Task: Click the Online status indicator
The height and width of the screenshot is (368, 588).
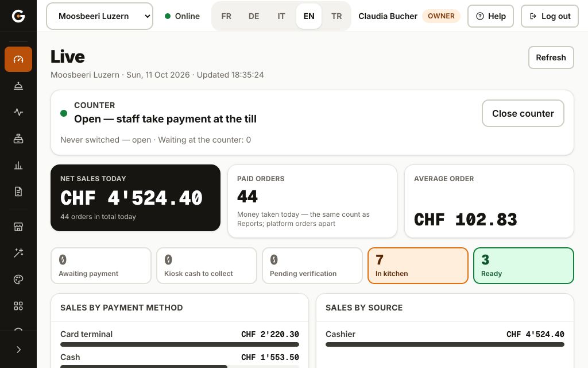Action: click(182, 16)
